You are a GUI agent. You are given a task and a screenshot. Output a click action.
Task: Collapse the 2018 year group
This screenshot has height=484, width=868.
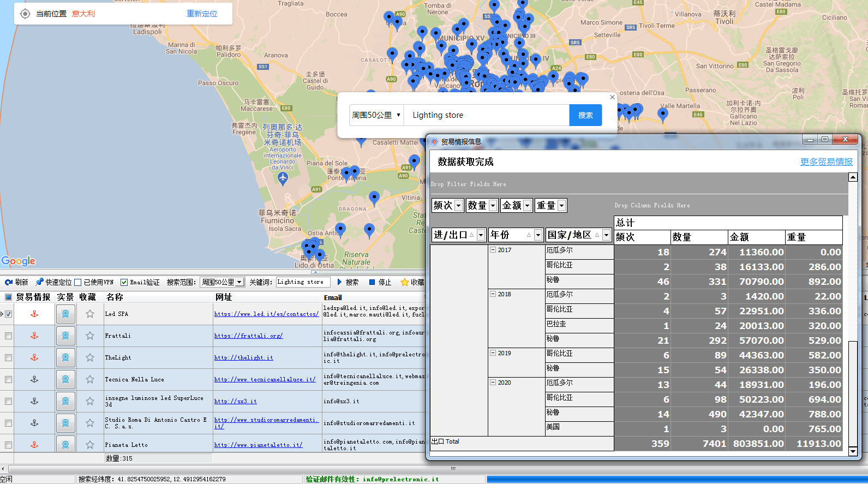click(493, 294)
